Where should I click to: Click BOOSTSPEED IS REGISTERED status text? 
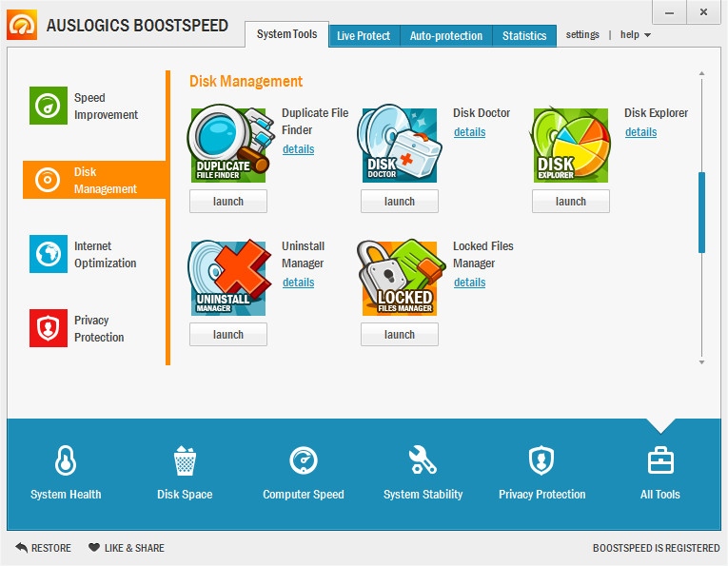(656, 548)
